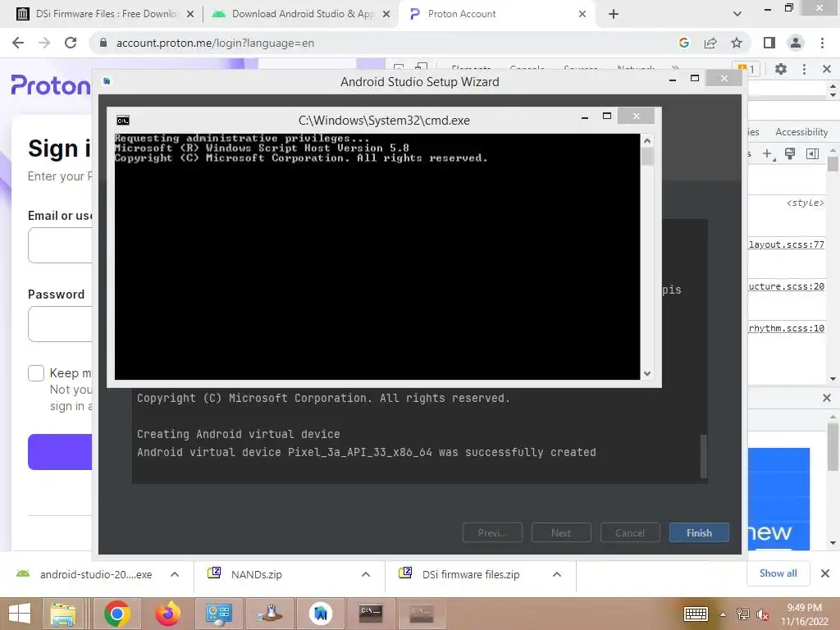This screenshot has height=630, width=840.
Task: Open Chrome tab search dropdown
Action: click(x=737, y=14)
